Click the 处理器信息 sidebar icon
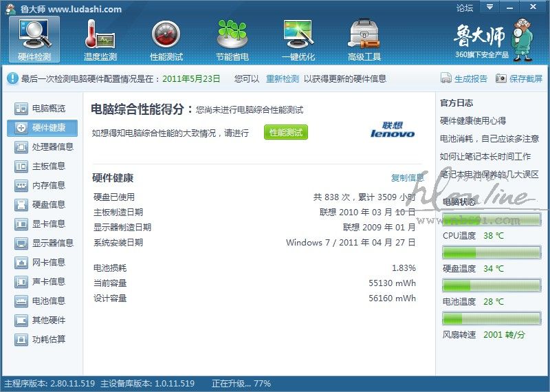The height and width of the screenshot is (392, 550). point(21,147)
